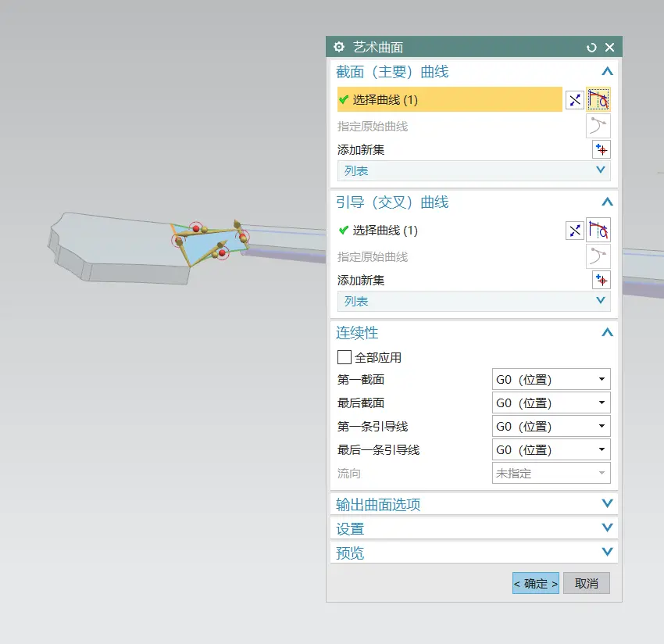Click the curve selection icon in 引导(交叉)曲线 row
The image size is (664, 644).
coord(598,230)
